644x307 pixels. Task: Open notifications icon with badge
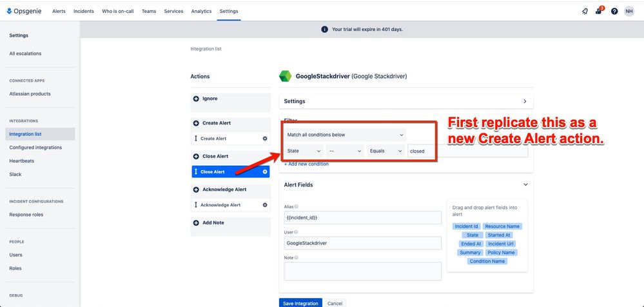tap(599, 11)
